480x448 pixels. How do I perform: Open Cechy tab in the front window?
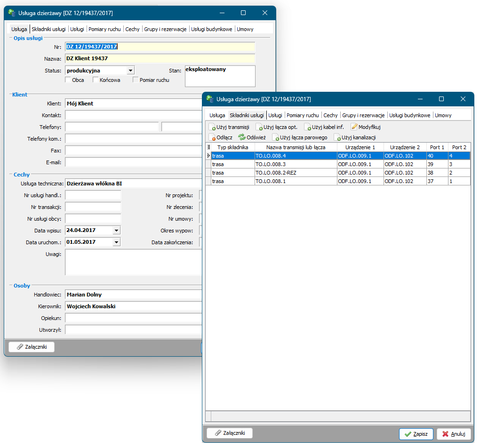click(330, 115)
